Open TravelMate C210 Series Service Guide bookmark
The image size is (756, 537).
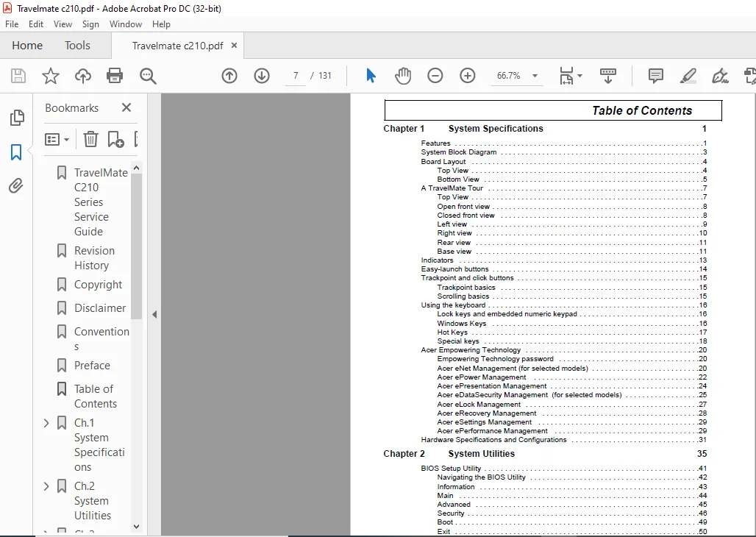tap(101, 202)
